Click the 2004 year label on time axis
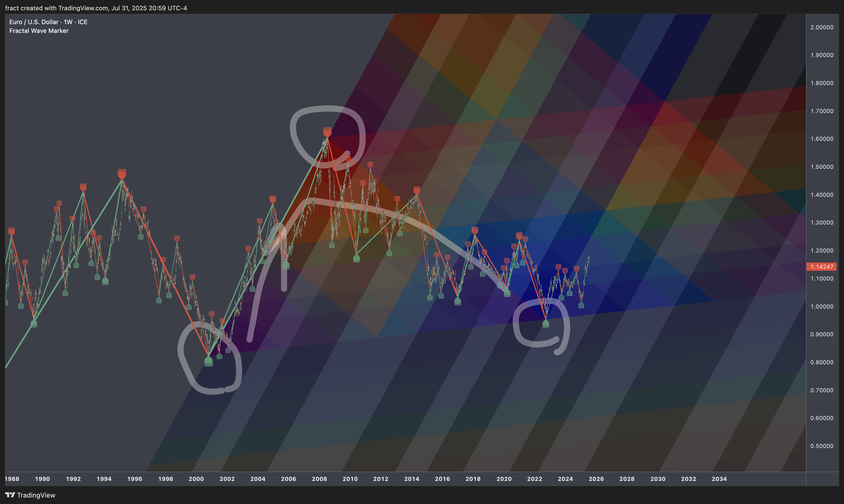Viewport: 844px width, 504px height. tap(258, 479)
